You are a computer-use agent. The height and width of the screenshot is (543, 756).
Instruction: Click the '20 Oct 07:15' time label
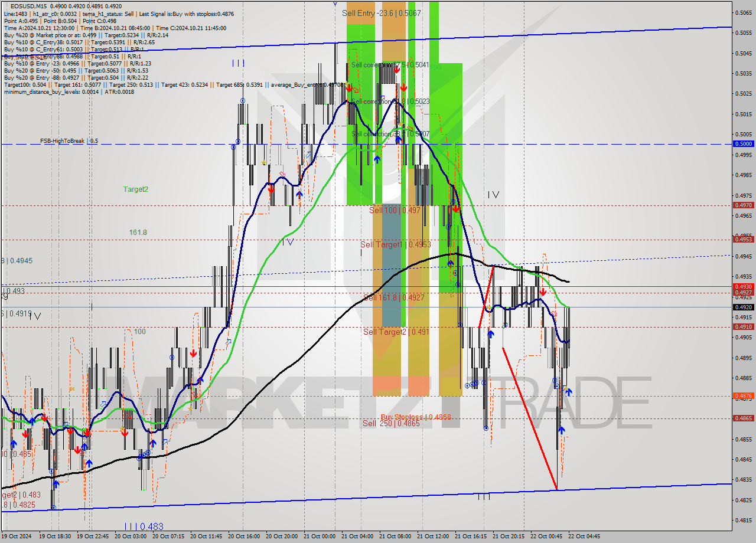(x=169, y=537)
